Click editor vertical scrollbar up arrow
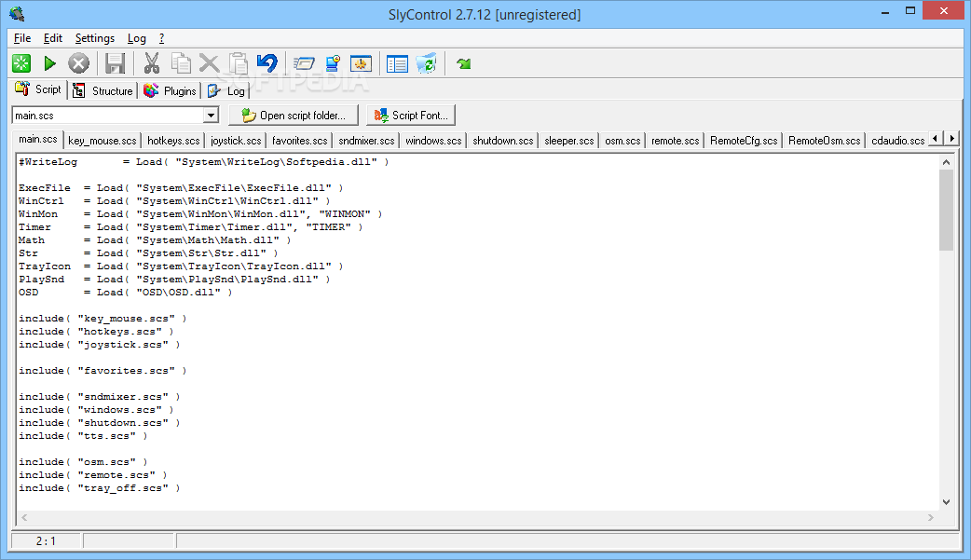 946,162
